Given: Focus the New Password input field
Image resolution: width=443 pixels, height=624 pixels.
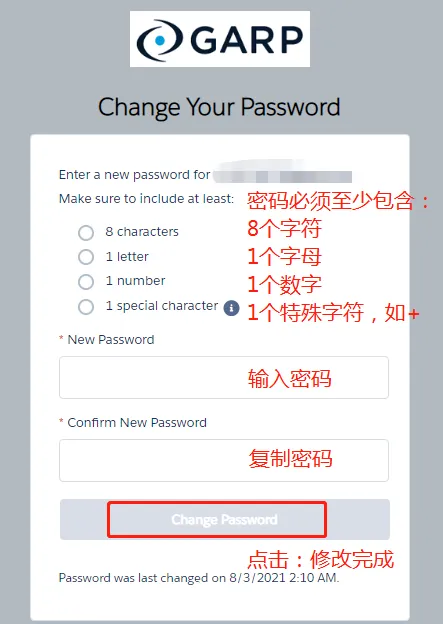Looking at the screenshot, I should (224, 377).
